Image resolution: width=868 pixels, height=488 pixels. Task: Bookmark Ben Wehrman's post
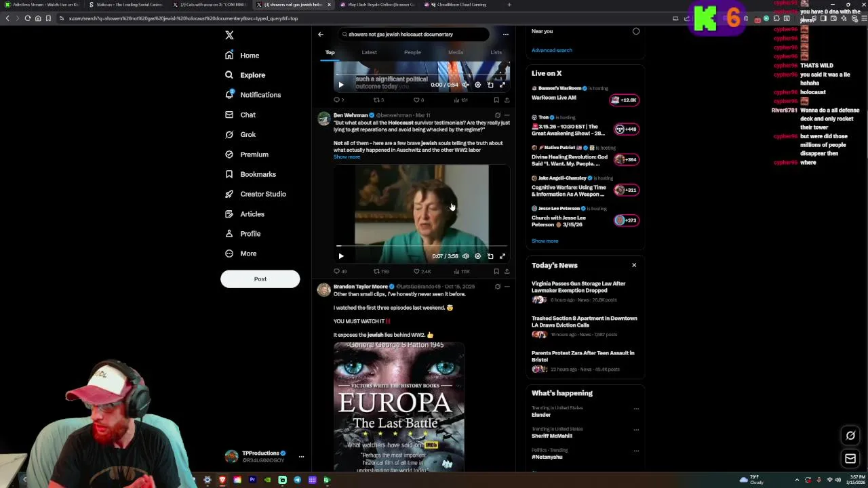click(496, 271)
